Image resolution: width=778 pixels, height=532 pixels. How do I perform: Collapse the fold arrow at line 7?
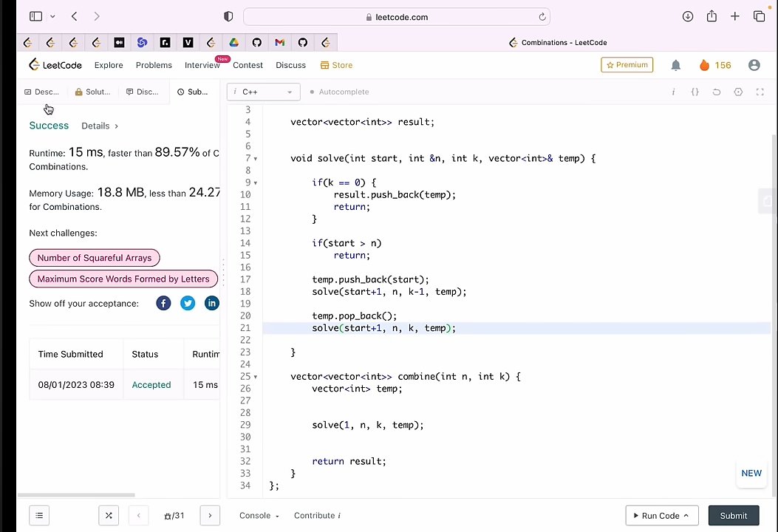[256, 159]
